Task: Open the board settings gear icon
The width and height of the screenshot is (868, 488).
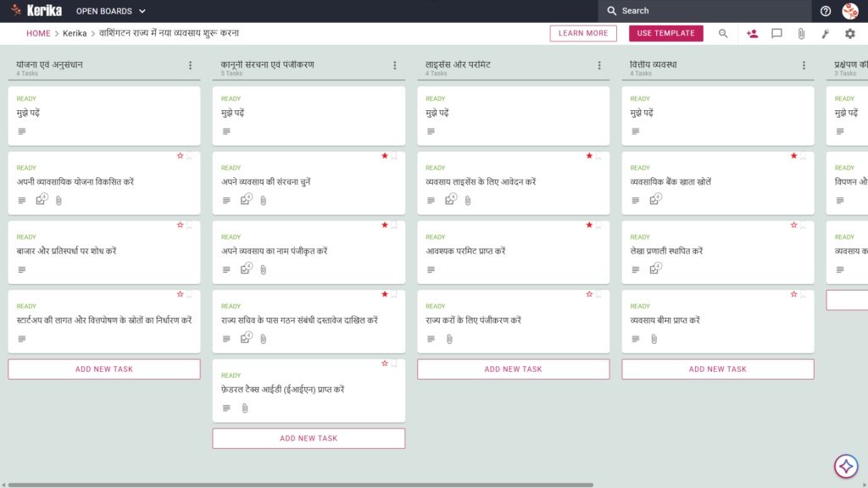Action: [849, 34]
